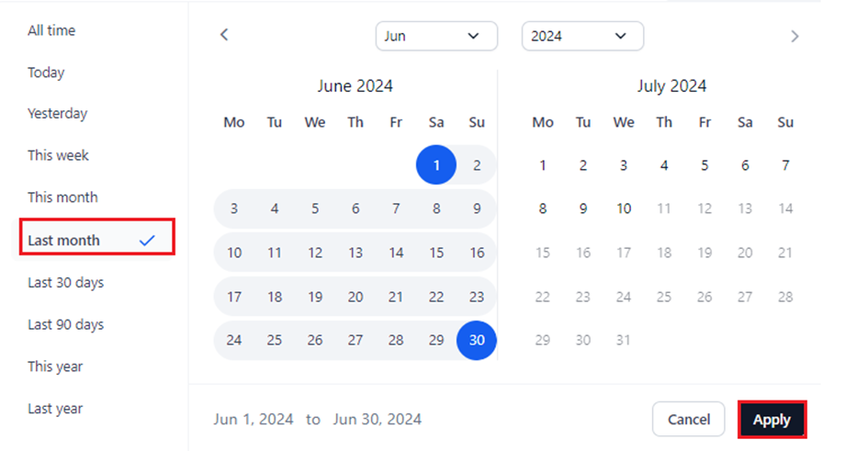This screenshot has width=868, height=451.
Task: Go to the previous month with left chevron
Action: pyautogui.click(x=224, y=36)
